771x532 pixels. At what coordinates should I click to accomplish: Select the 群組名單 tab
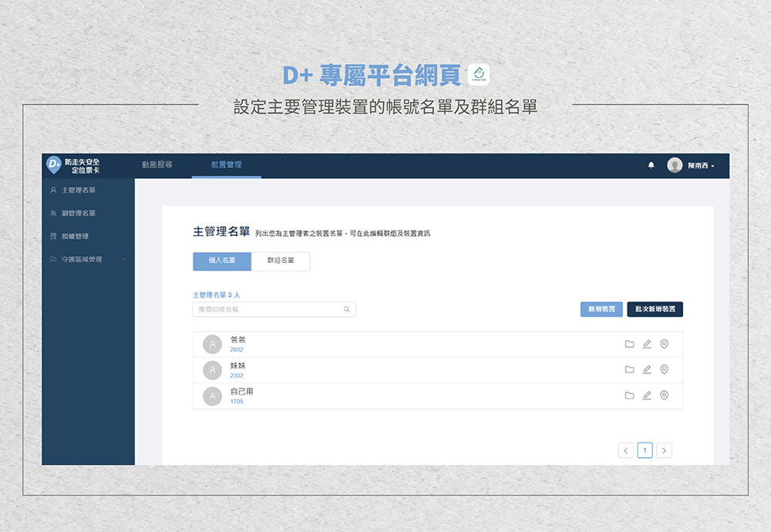281,261
